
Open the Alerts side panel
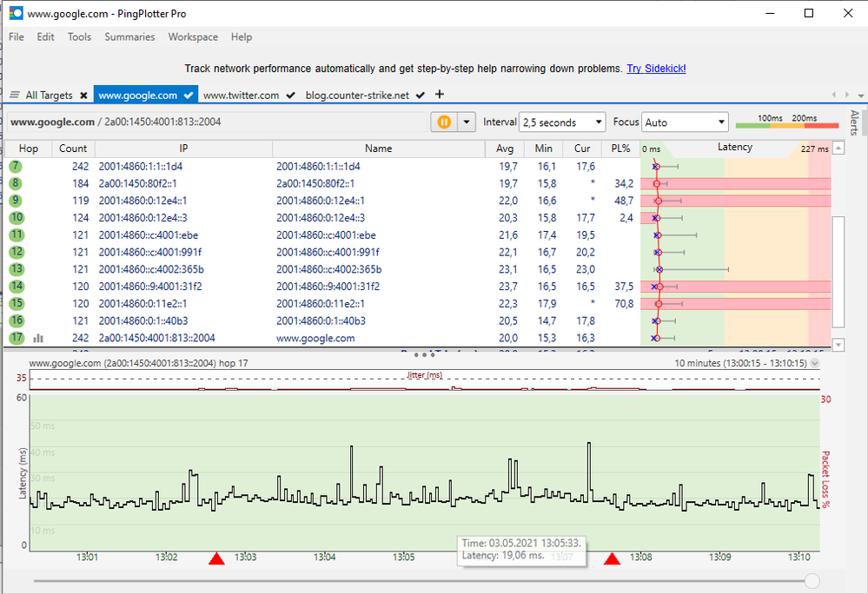coord(855,122)
